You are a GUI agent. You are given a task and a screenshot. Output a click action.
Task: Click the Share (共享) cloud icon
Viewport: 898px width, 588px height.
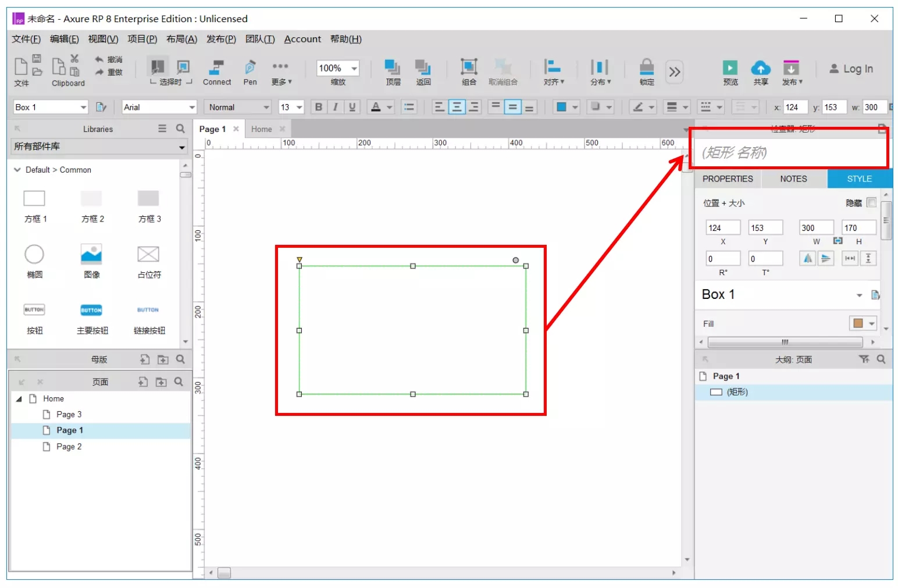pyautogui.click(x=760, y=67)
